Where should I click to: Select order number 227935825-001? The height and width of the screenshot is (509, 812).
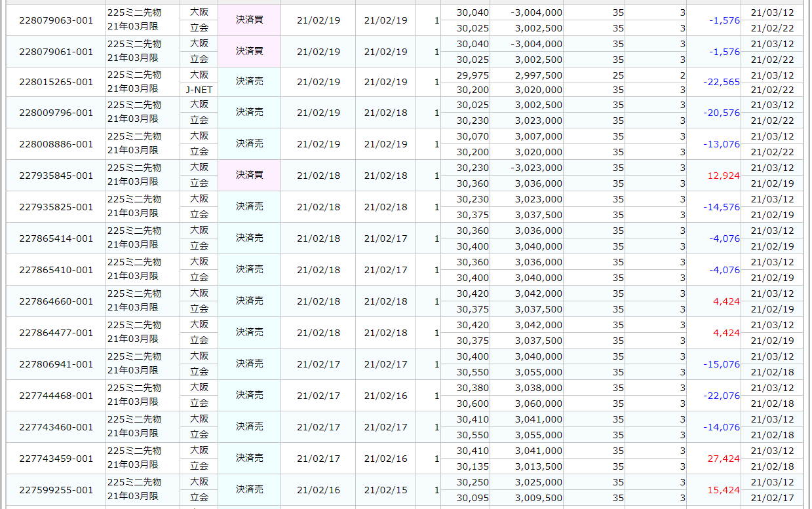tap(56, 207)
